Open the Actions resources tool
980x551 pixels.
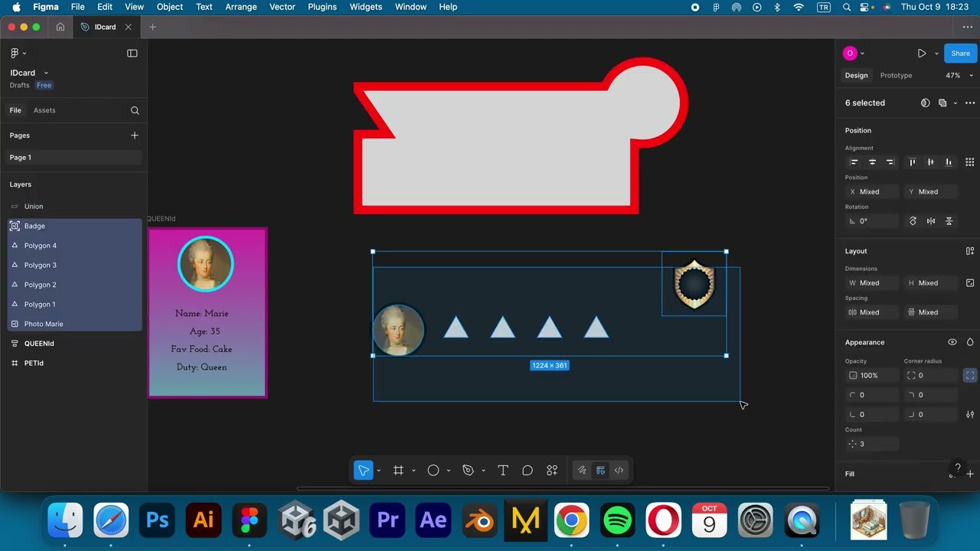[x=552, y=470]
